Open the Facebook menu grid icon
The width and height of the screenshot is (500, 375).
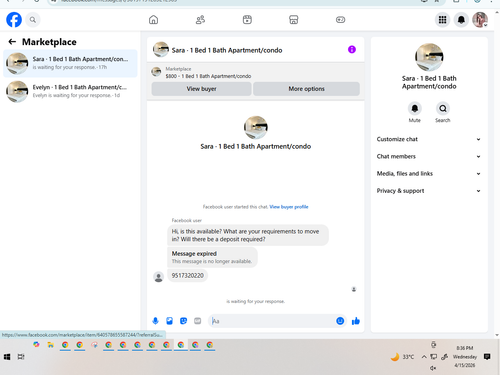click(442, 20)
